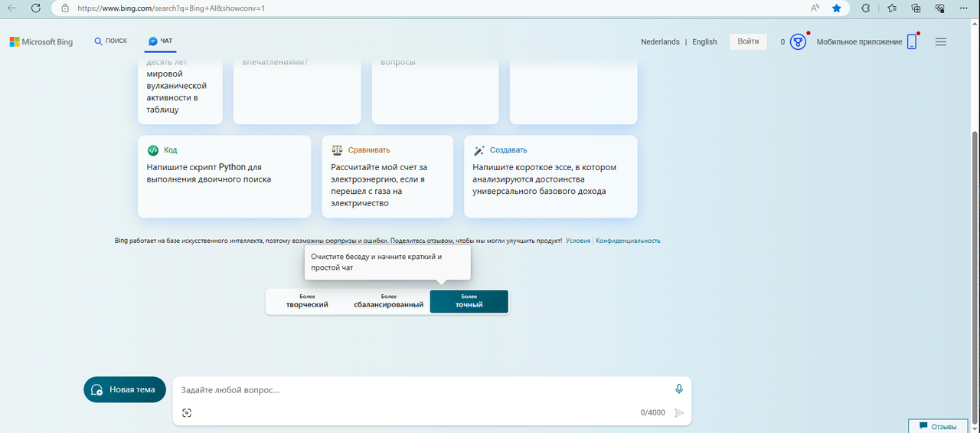Click the browser favorites star icon
980x433 pixels.
837,8
